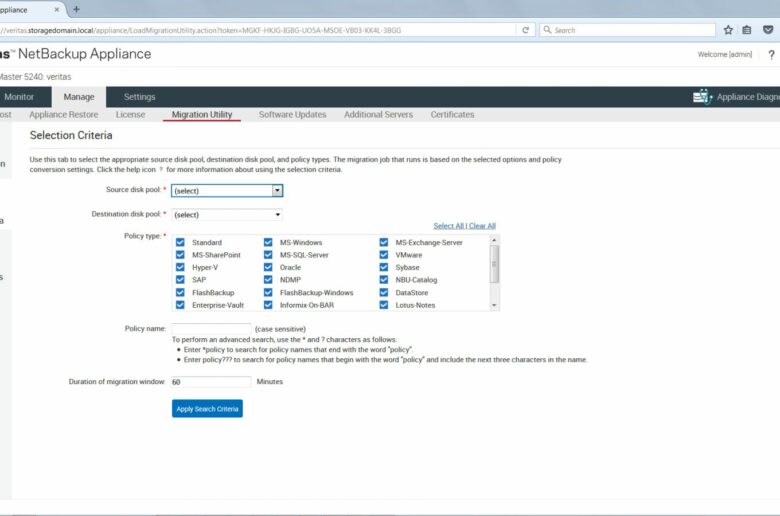780x516 pixels.
Task: Open the Source disk pool dropdown
Action: coord(227,191)
